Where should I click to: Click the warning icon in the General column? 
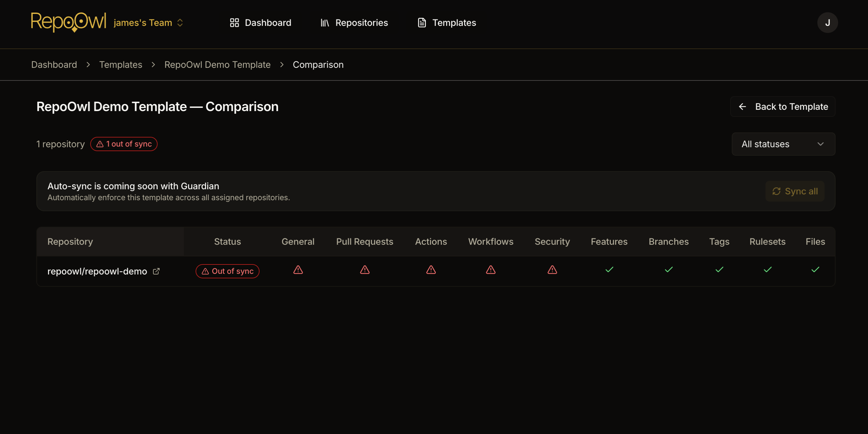(298, 270)
